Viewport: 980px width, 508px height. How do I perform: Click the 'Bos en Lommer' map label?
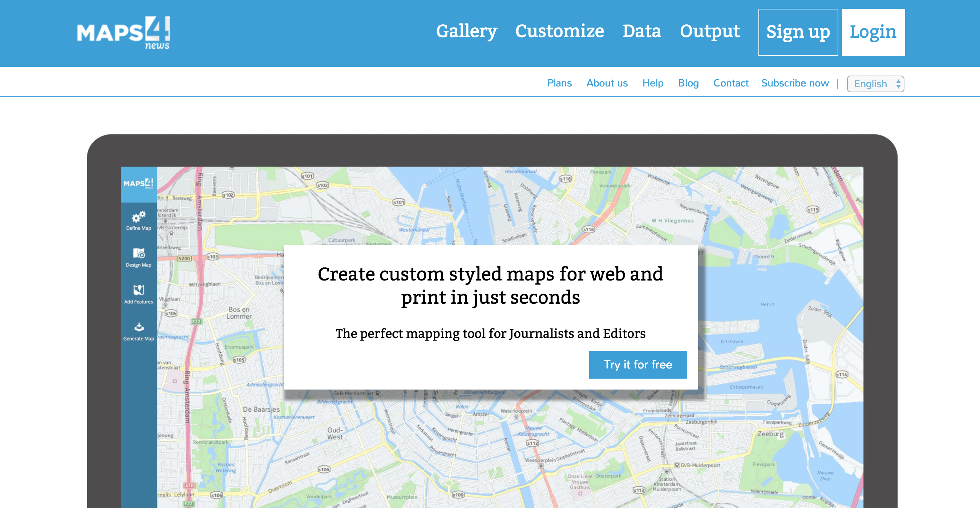pyautogui.click(x=239, y=313)
